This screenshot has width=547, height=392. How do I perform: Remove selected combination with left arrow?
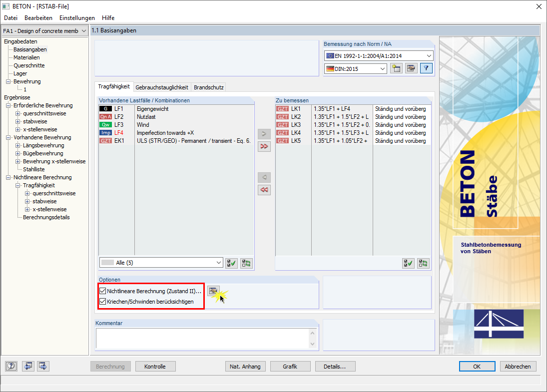click(x=264, y=177)
